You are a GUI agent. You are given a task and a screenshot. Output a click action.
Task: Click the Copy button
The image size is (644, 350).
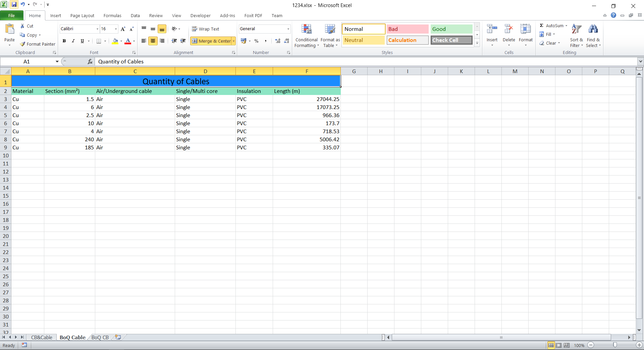29,35
